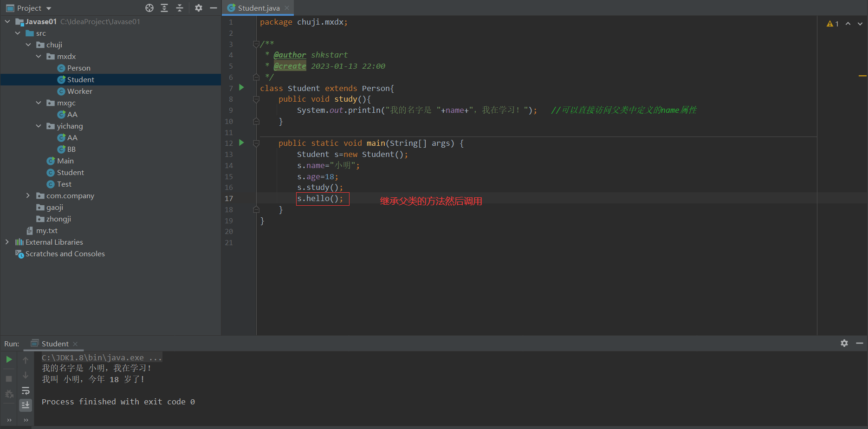This screenshot has width=868, height=429.
Task: Click the Stop process button in Run panel
Action: 9,379
